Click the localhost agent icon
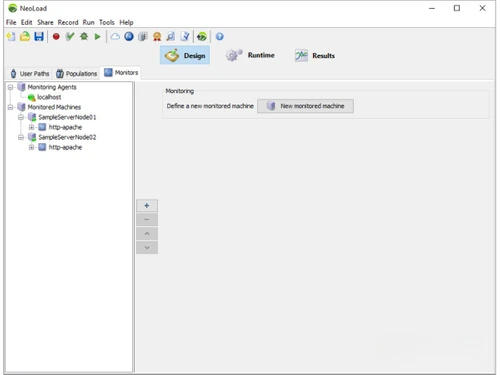500x375 pixels. 32,97
